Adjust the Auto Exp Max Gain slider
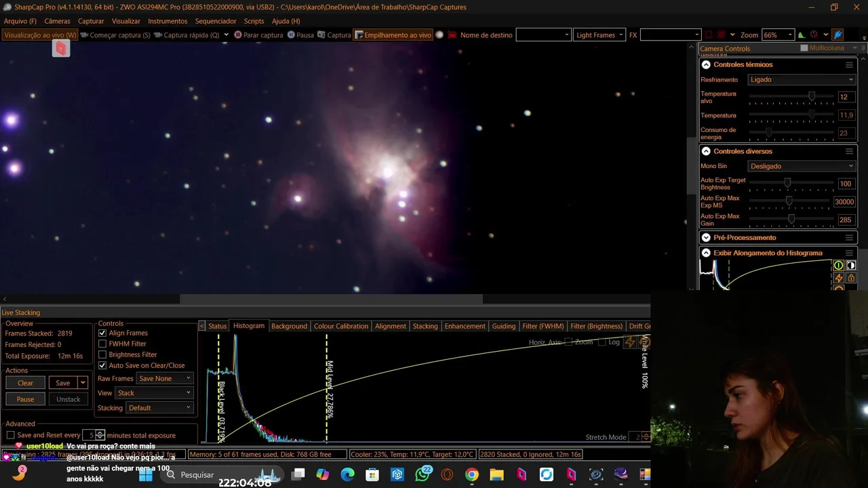868x488 pixels. tap(791, 220)
